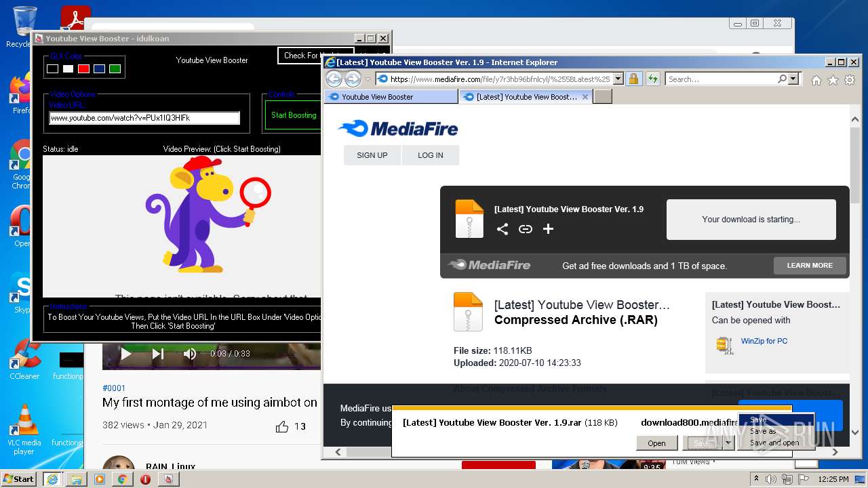
Task: Click the plus icon on MediaFire card
Action: (549, 229)
